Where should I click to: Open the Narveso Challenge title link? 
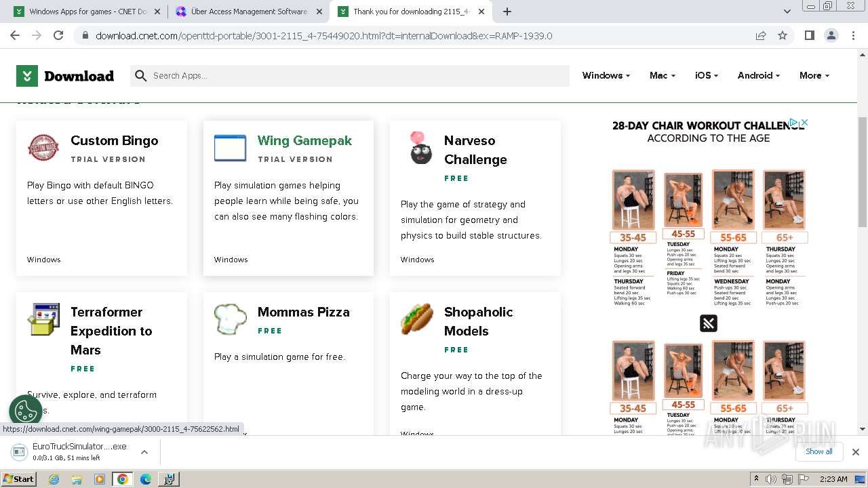point(475,150)
